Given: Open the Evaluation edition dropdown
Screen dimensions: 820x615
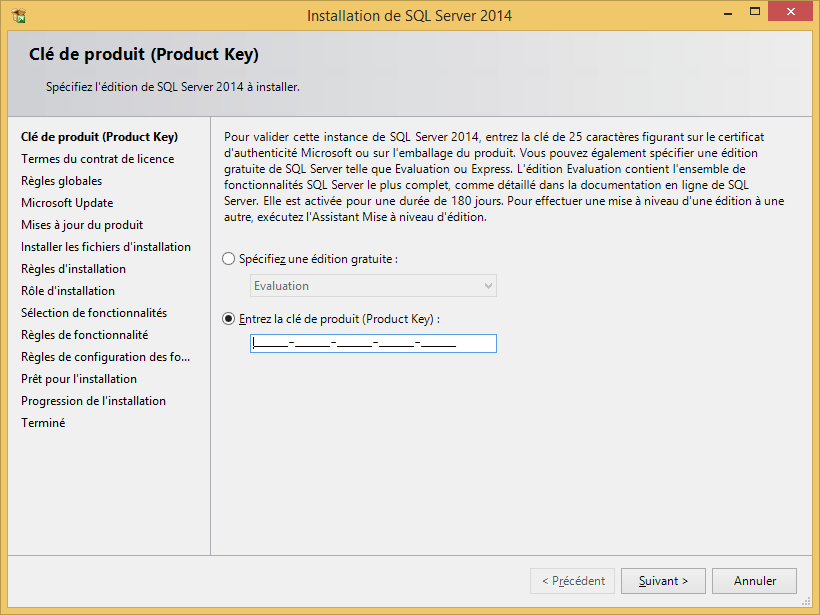Looking at the screenshot, I should (373, 286).
